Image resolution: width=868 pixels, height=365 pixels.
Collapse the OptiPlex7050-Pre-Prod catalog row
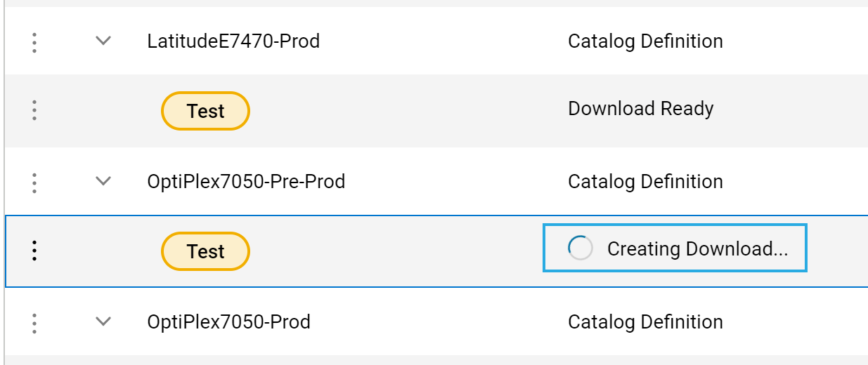pos(103,181)
